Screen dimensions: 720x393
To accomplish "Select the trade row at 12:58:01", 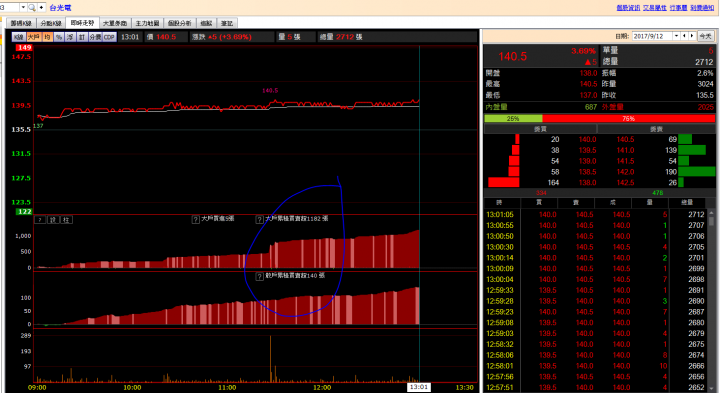I will coord(596,366).
